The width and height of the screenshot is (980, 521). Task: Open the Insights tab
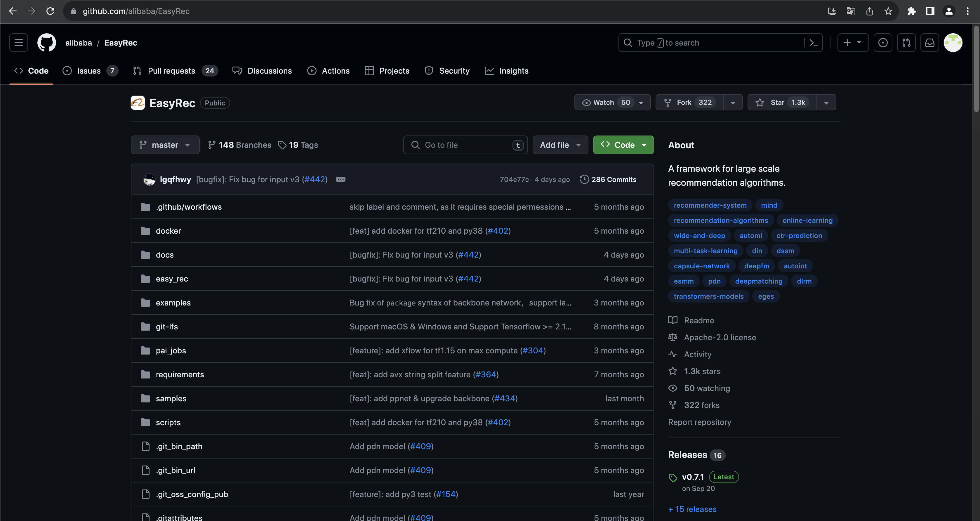click(507, 71)
